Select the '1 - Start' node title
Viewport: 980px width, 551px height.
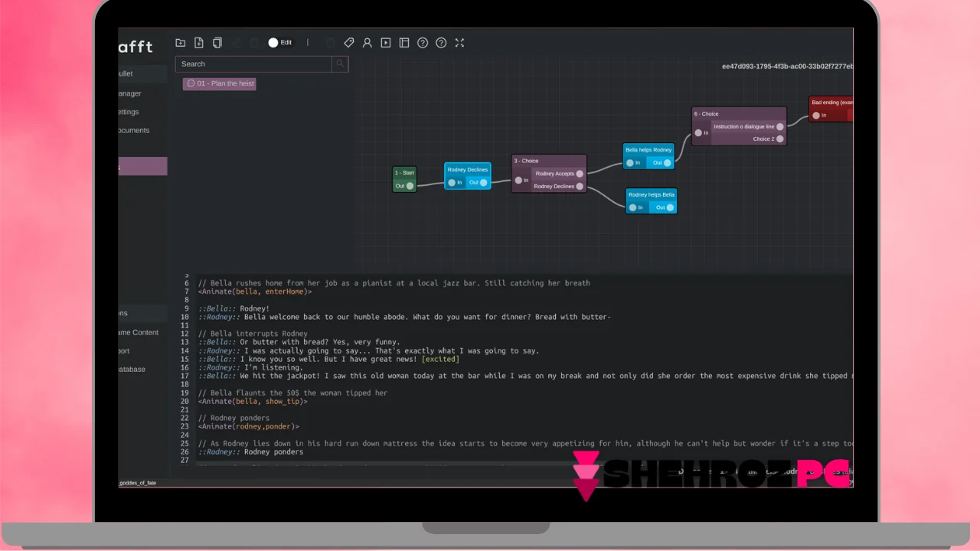(x=404, y=173)
